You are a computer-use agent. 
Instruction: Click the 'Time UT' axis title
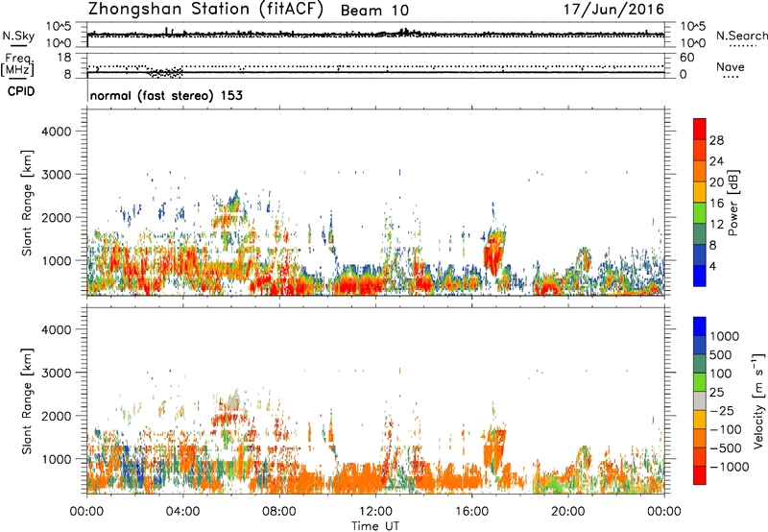click(x=375, y=526)
